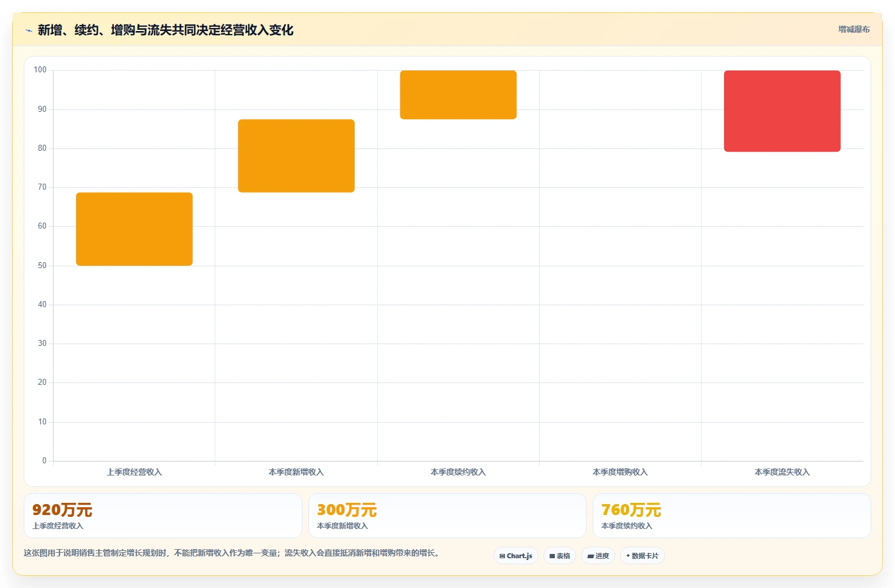The image size is (895, 588).
Task: Click x-axis label 本季度增购收入
Action: tap(620, 472)
